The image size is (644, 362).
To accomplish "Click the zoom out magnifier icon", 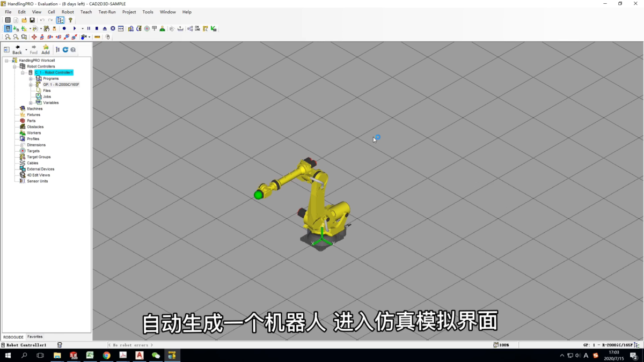I will point(16,37).
